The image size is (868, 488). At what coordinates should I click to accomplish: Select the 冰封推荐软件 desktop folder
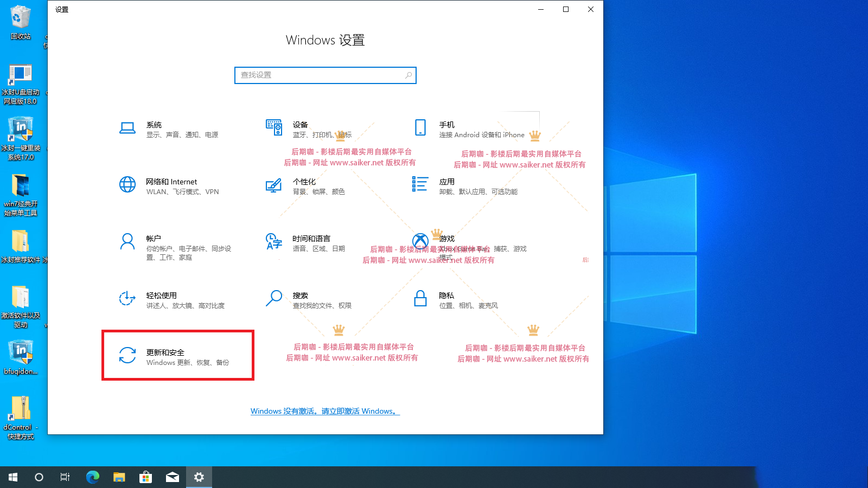[21, 247]
